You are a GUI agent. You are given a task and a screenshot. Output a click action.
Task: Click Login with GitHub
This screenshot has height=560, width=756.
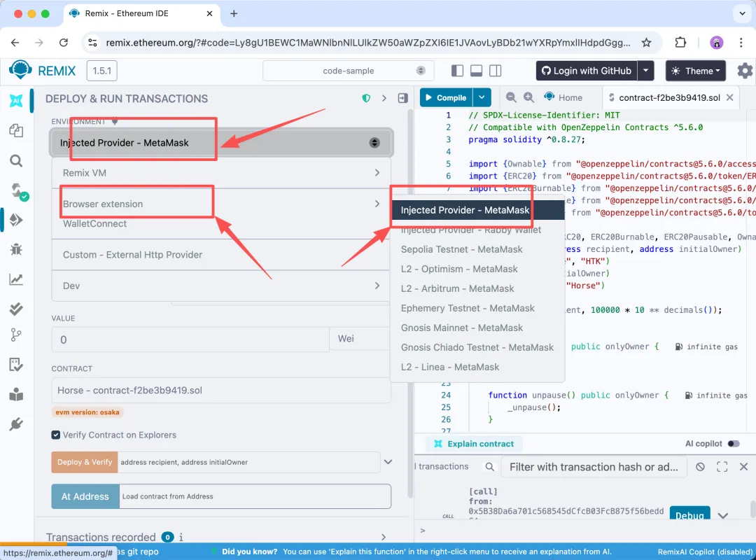coord(587,71)
